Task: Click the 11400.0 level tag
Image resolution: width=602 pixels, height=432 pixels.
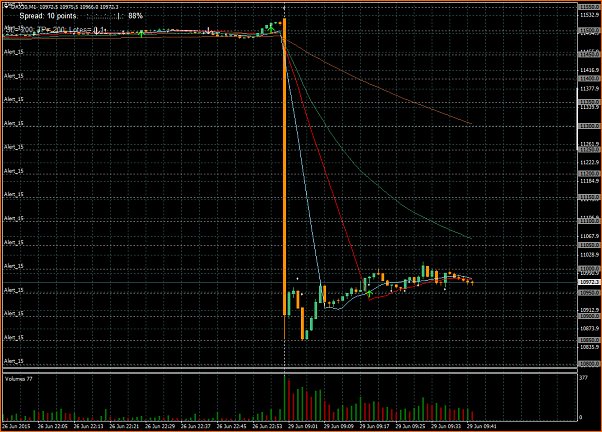Action: pos(589,78)
